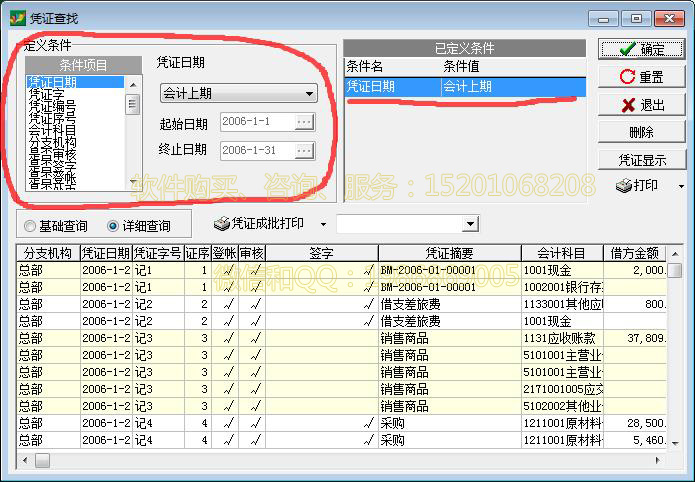This screenshot has width=695, height=482.
Task: Select the 基础查询 radio button
Action: click(x=30, y=225)
